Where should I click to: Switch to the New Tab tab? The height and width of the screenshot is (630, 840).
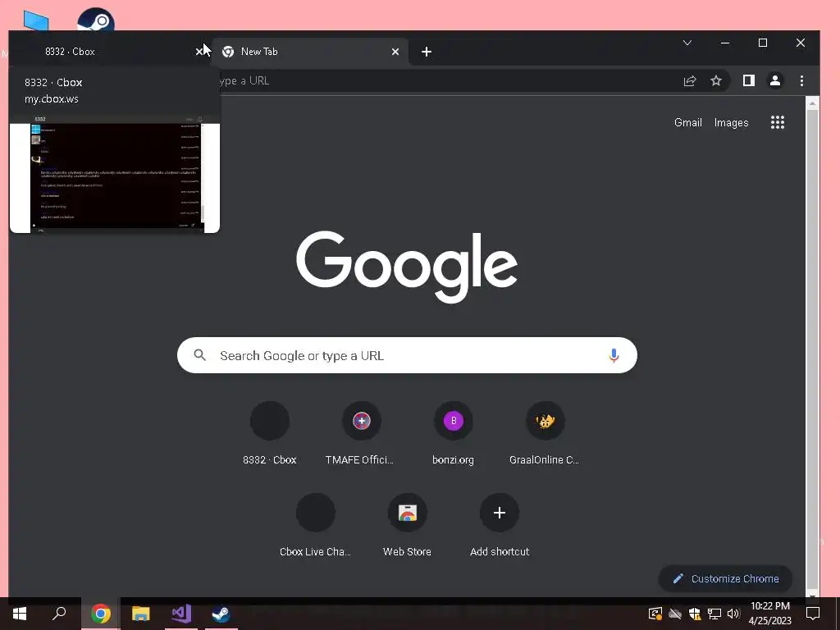[309, 52]
